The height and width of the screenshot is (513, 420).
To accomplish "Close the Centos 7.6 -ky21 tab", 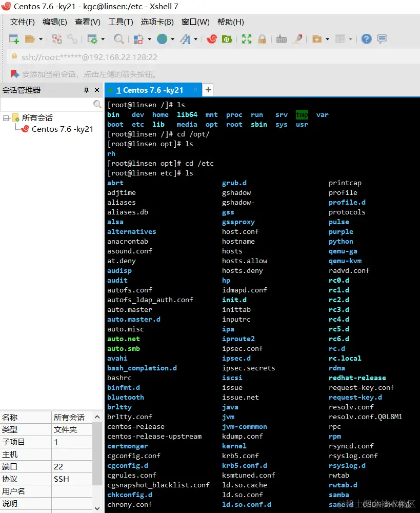I will [x=195, y=90].
